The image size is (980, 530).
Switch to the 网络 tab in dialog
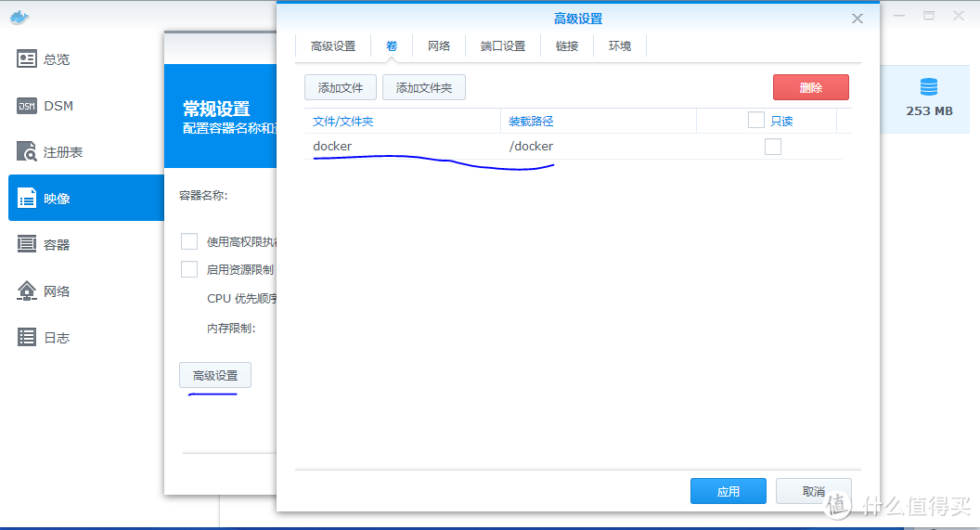(439, 46)
